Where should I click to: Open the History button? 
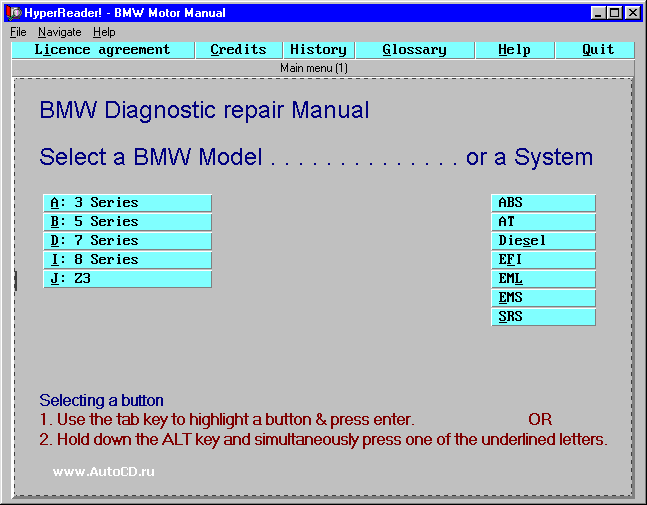pyautogui.click(x=319, y=50)
